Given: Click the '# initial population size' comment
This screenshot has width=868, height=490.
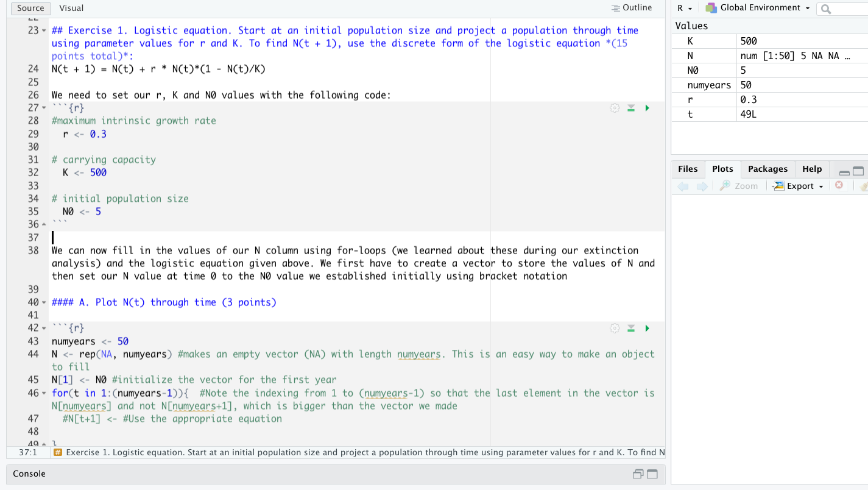Looking at the screenshot, I should pyautogui.click(x=120, y=199).
